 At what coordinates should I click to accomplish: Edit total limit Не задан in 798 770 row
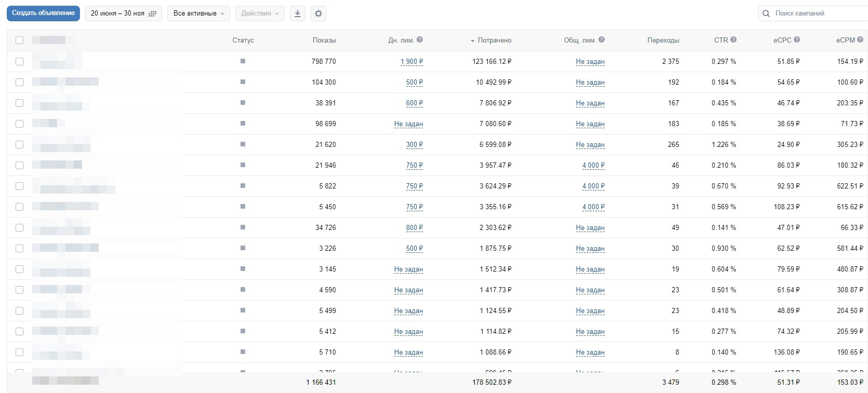tap(591, 62)
